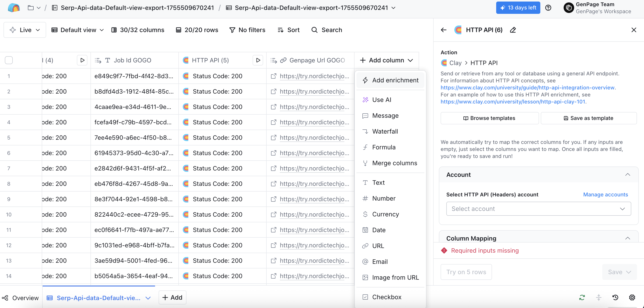Select Merge columns option
644x308 pixels.
(390, 163)
